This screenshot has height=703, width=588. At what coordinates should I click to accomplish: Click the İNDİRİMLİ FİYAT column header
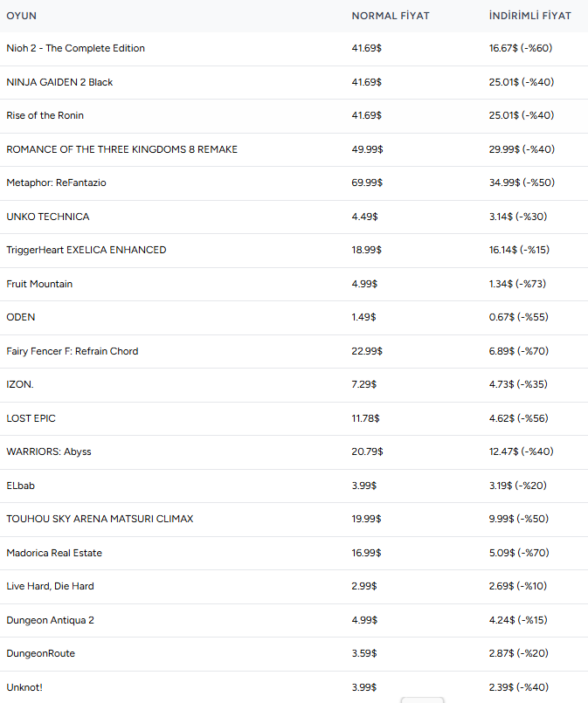coord(530,16)
